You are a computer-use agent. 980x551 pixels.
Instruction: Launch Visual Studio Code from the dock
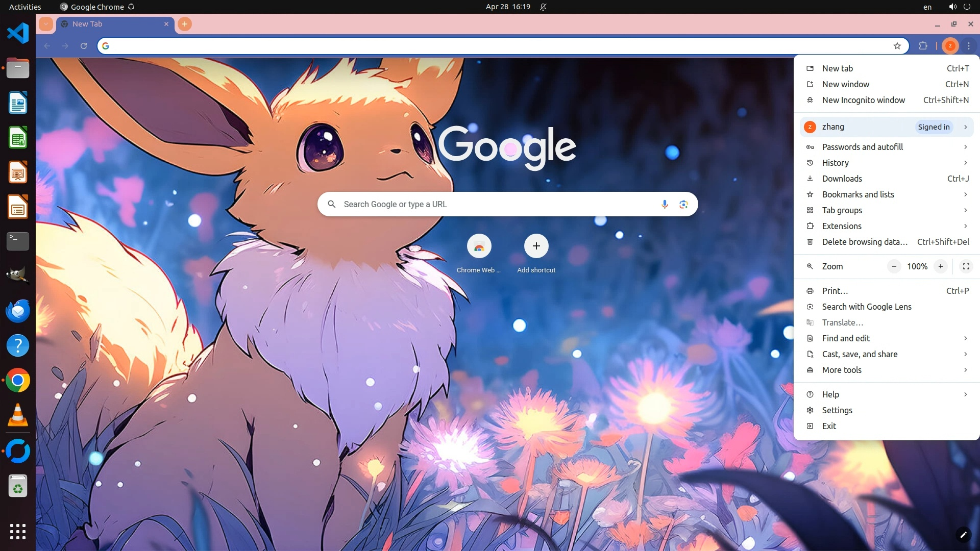18,34
